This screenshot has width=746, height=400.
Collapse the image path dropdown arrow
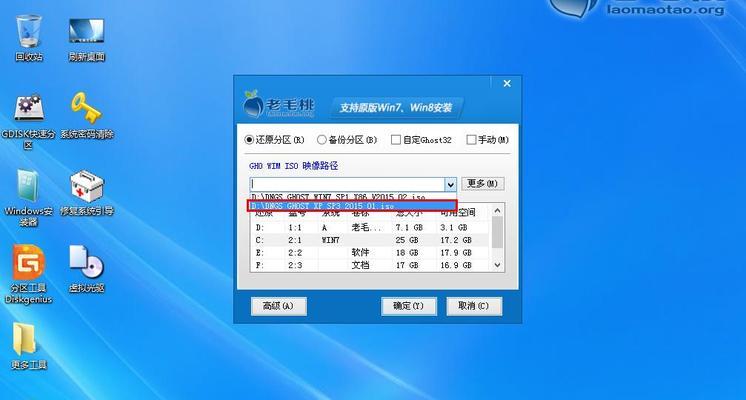tap(450, 184)
